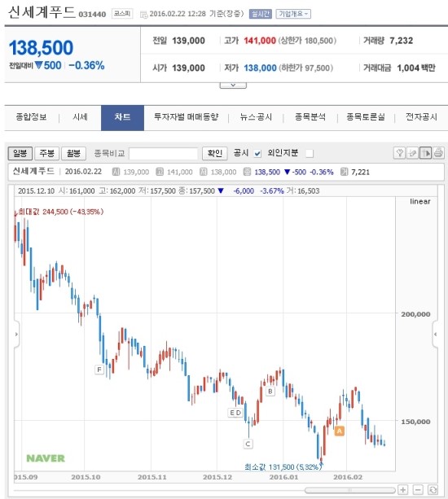Uncheck the 공시 checkbox
The image size is (448, 499).
tap(257, 154)
